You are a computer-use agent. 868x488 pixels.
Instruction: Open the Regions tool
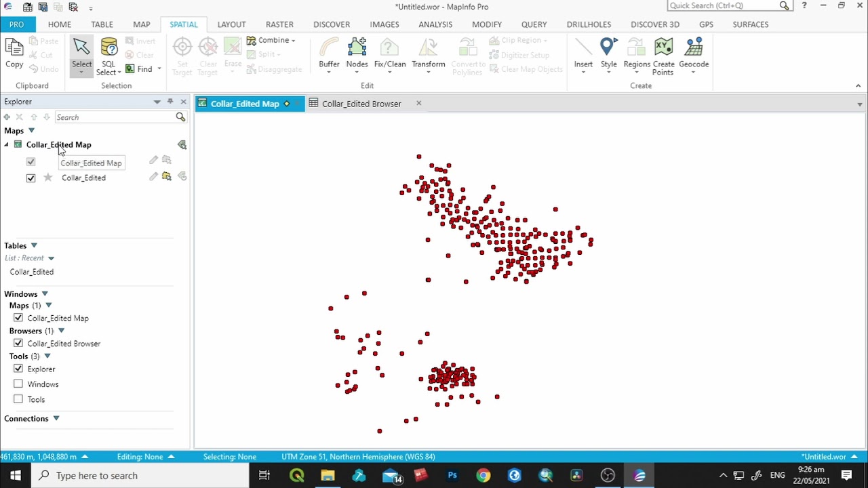637,56
